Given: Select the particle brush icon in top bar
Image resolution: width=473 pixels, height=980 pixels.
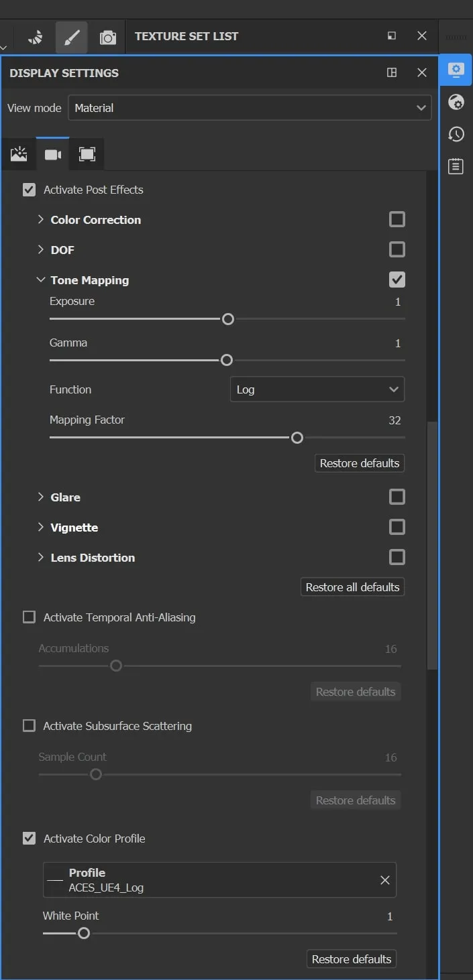Looking at the screenshot, I should pyautogui.click(x=36, y=38).
